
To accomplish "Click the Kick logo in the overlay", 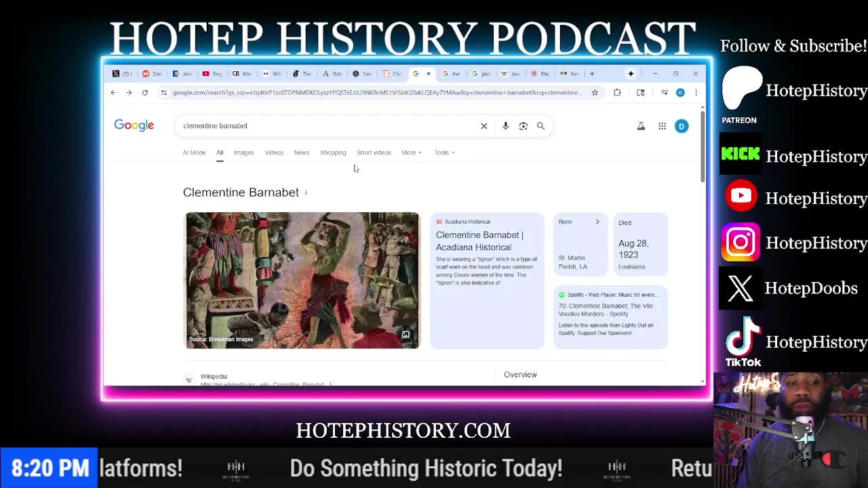I will 741,155.
